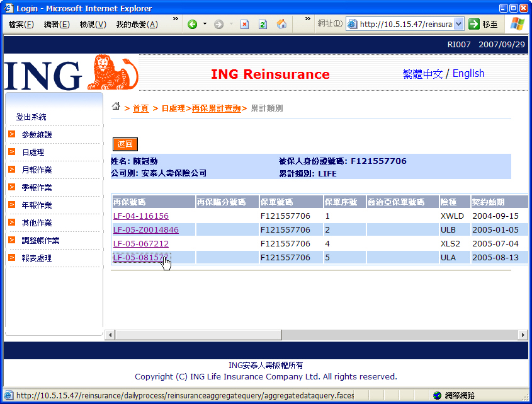Viewport: 532px width, 404px height.
Task: Click the ING lion logo
Action: (x=113, y=72)
